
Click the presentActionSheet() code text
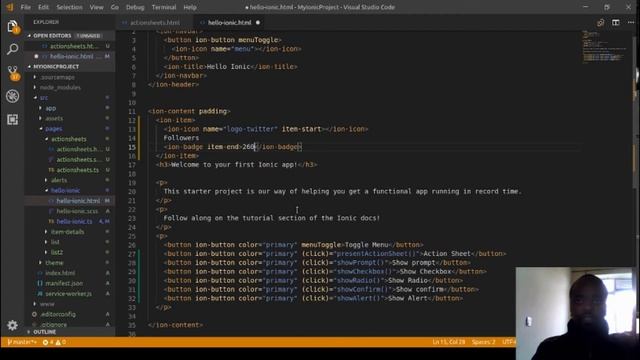pos(377,253)
